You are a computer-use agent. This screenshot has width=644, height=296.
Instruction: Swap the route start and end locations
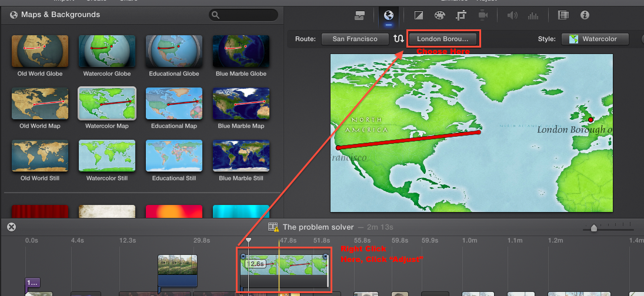pos(398,39)
